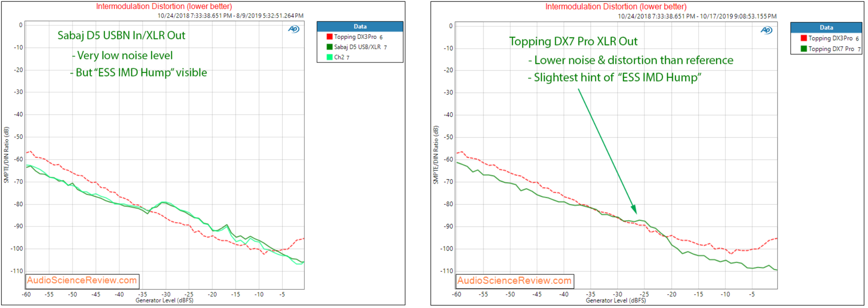Select red Topping DX3Pro swatch in left legend
The height and width of the screenshot is (308, 868).
click(x=329, y=37)
